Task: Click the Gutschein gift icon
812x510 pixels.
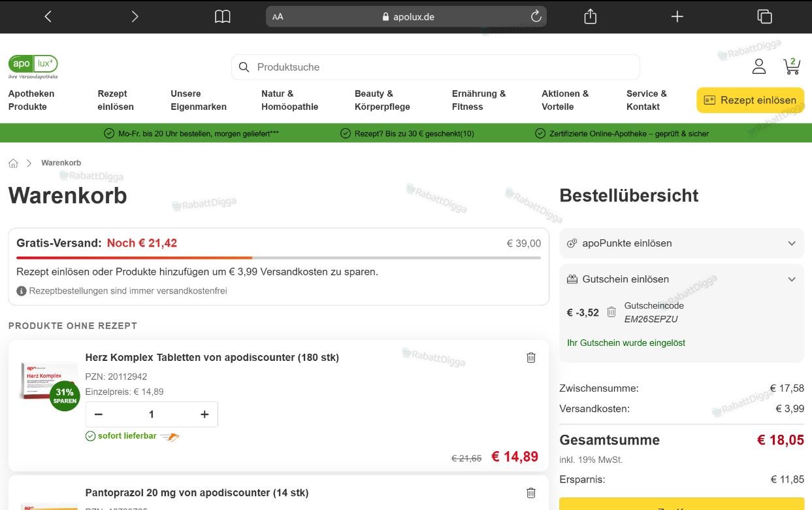Action: 572,279
